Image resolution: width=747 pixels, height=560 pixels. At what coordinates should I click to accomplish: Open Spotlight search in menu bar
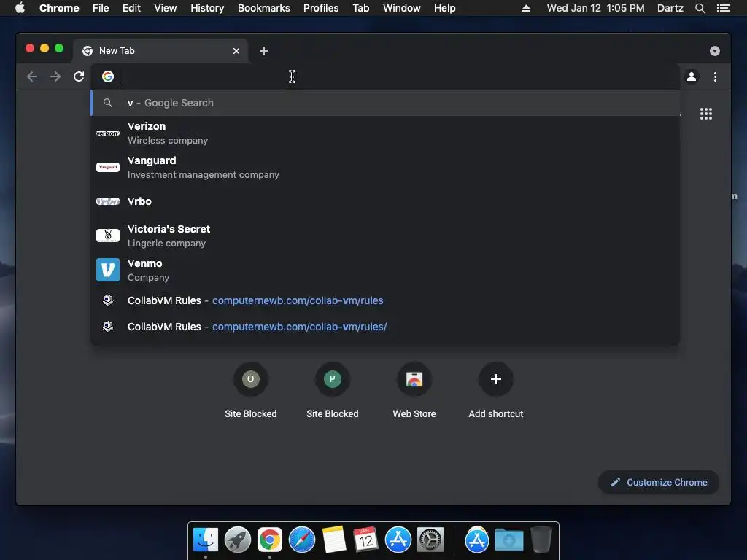700,8
